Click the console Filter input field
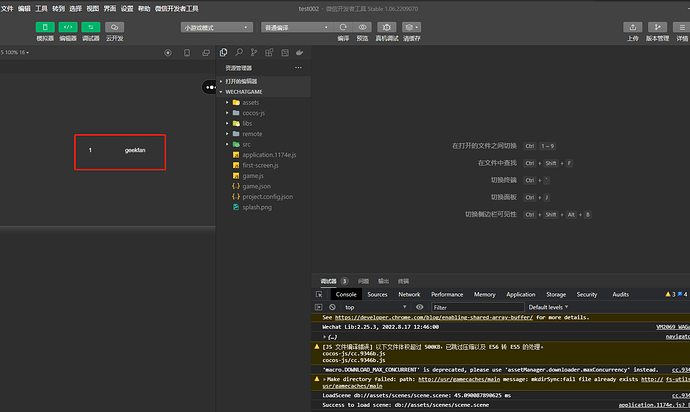690x412 pixels. 478,307
